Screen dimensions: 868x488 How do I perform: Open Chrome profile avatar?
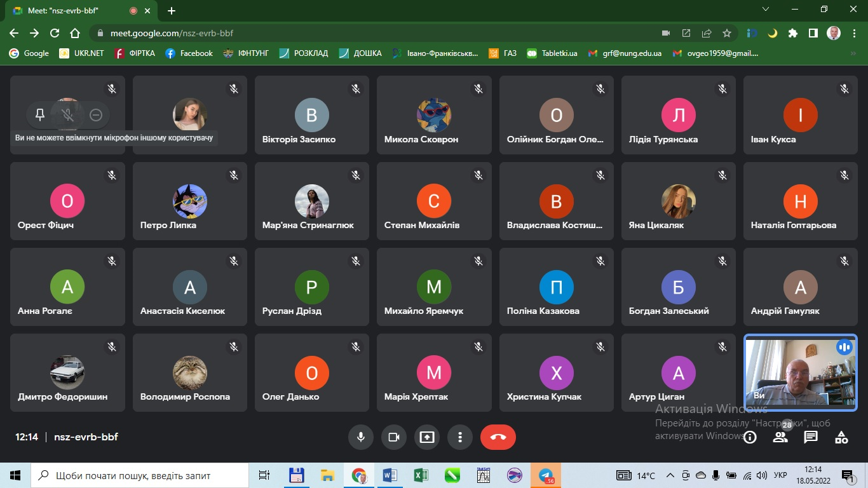834,33
